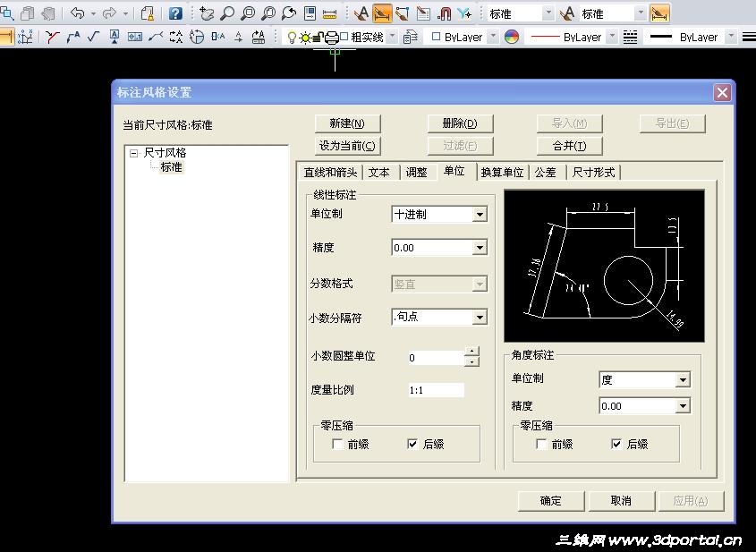Viewport: 756px width, 552px height.
Task: Click the dimension style icon at toolbar far right
Action: (x=659, y=13)
